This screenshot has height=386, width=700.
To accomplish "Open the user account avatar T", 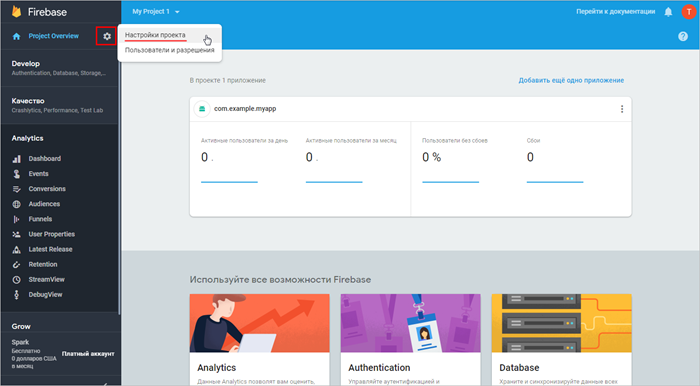I will (688, 12).
